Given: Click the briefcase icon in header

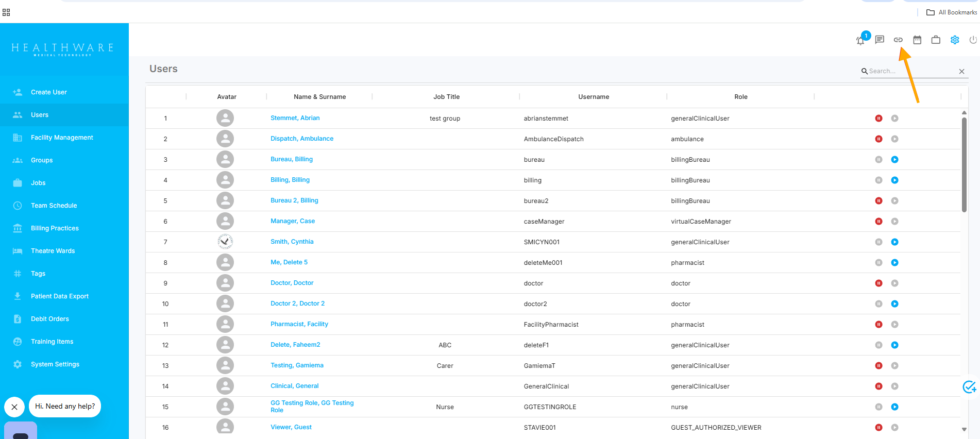Looking at the screenshot, I should (936, 40).
